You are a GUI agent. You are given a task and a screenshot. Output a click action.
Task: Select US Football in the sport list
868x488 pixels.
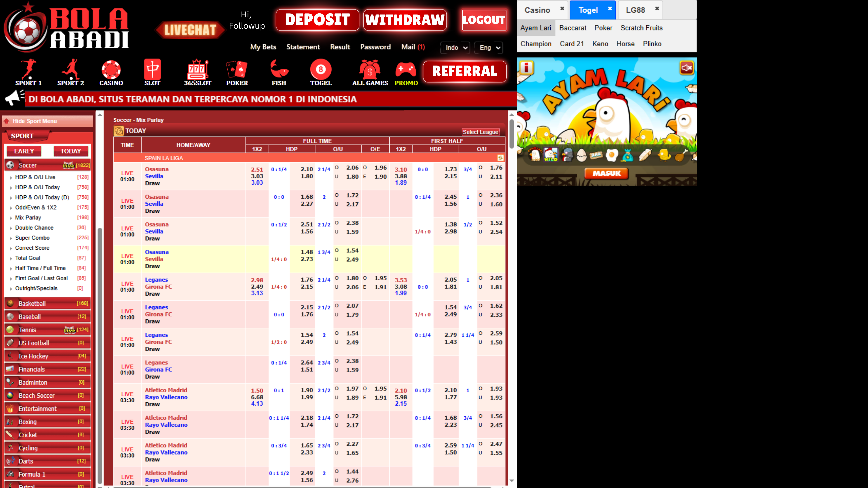tap(47, 343)
